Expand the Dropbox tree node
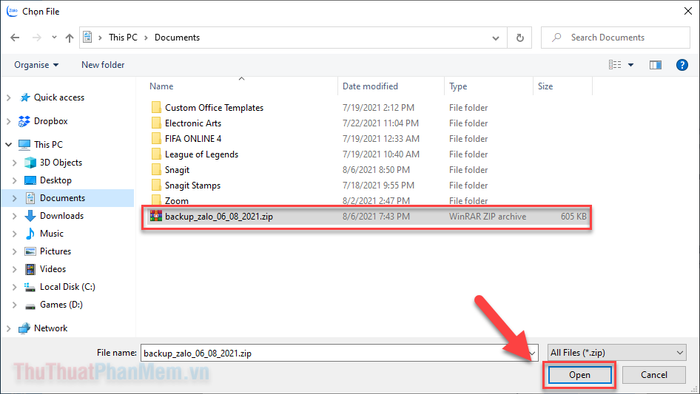Screen dimensions: 700x394 point(8,121)
